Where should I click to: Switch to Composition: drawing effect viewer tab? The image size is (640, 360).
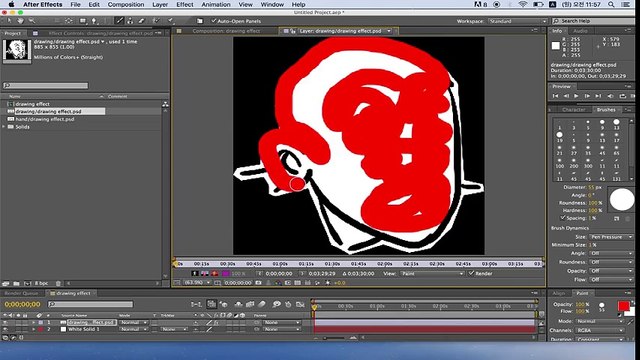(225, 31)
